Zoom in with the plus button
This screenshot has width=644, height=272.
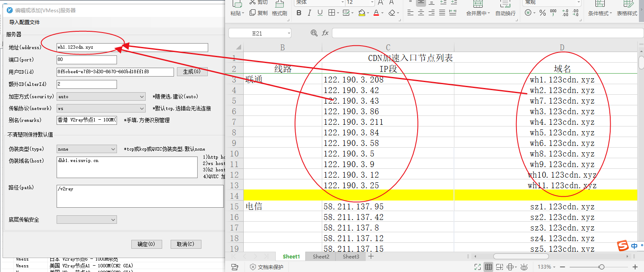tap(635, 267)
